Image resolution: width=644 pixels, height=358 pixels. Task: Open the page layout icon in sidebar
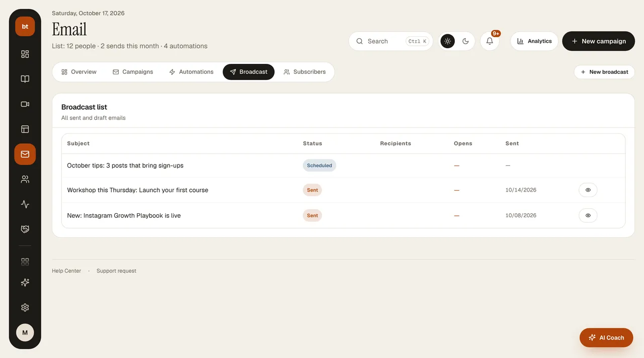click(25, 129)
